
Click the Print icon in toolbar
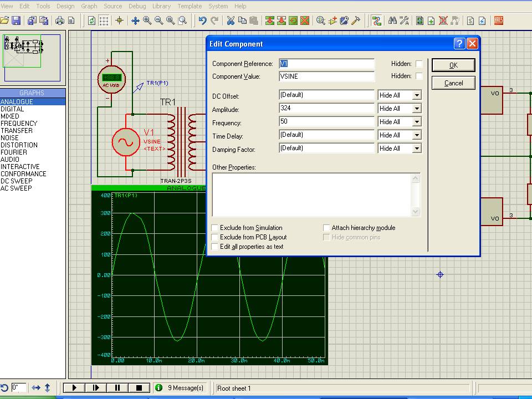click(x=59, y=21)
